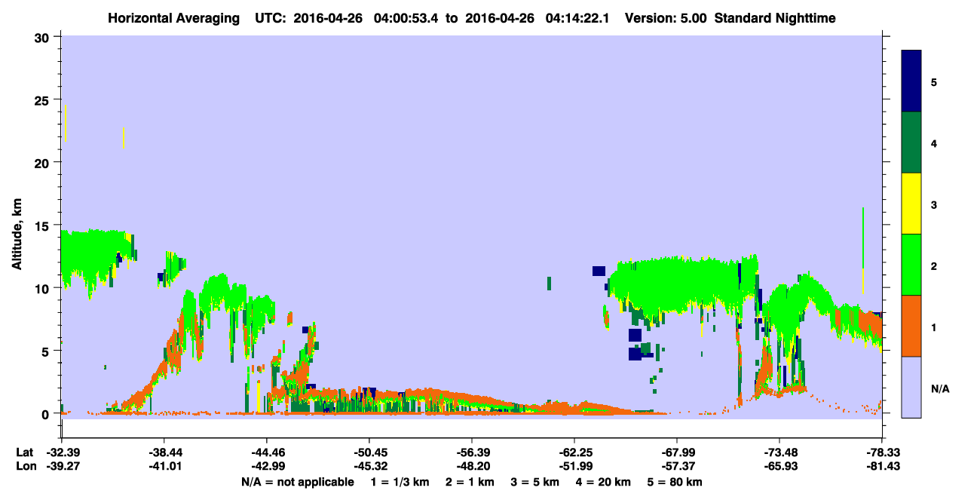980x503 pixels.
Task: Click latitude value -78.33
Action: pyautogui.click(x=882, y=452)
